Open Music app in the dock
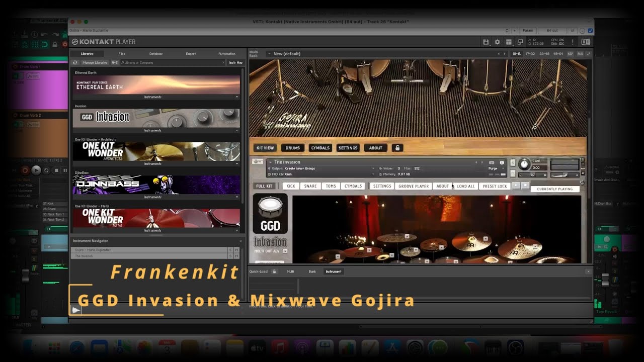The width and height of the screenshot is (644, 362). [279, 348]
